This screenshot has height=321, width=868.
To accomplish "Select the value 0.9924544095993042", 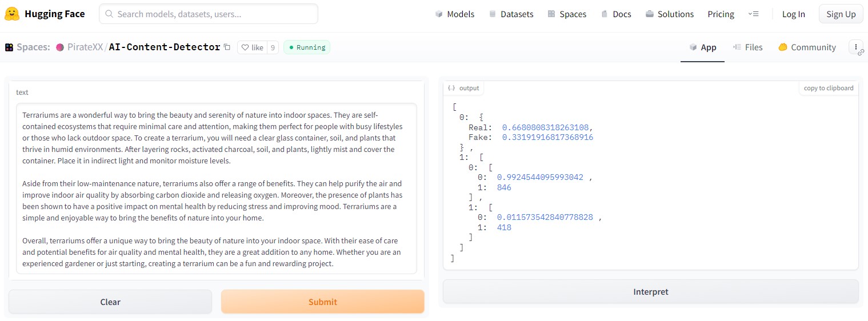I will coord(540,178).
